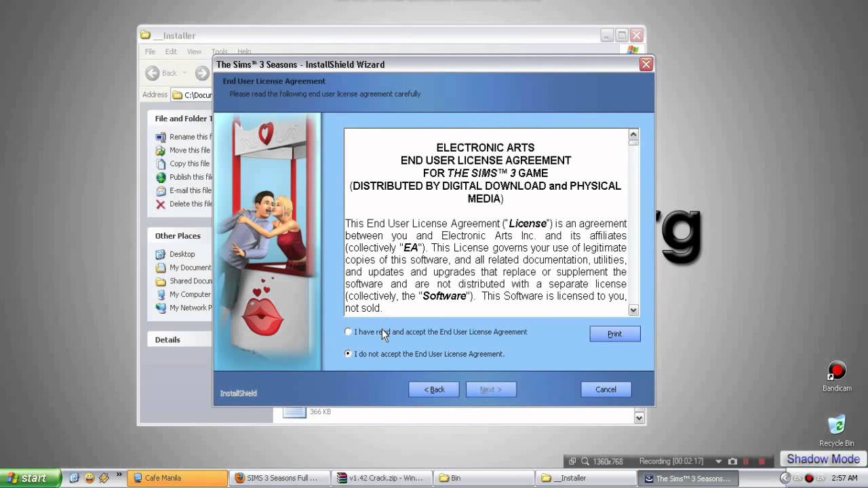Click Bandicam window-mode icon

(572, 462)
